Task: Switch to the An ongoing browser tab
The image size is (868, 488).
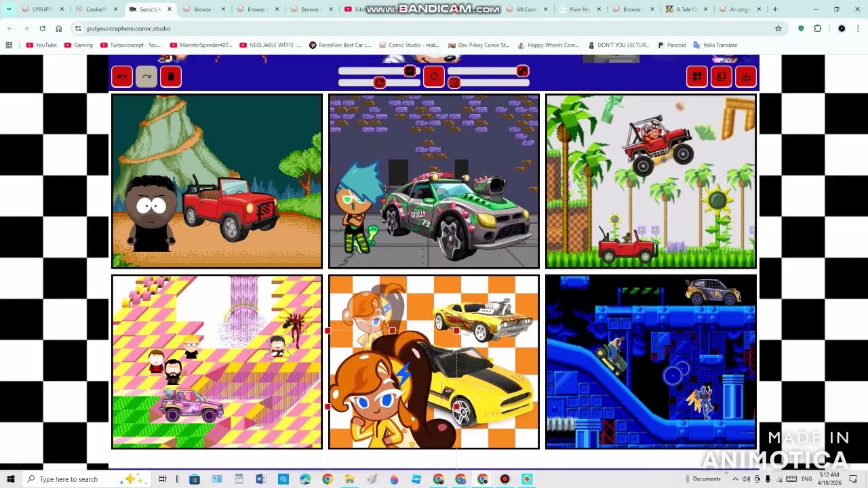Action: click(x=739, y=9)
